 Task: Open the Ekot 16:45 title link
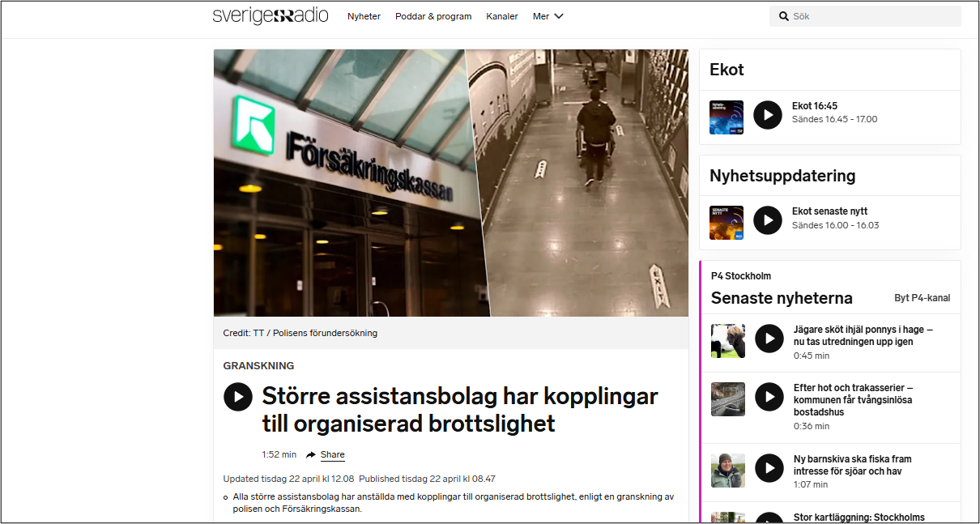[814, 106]
